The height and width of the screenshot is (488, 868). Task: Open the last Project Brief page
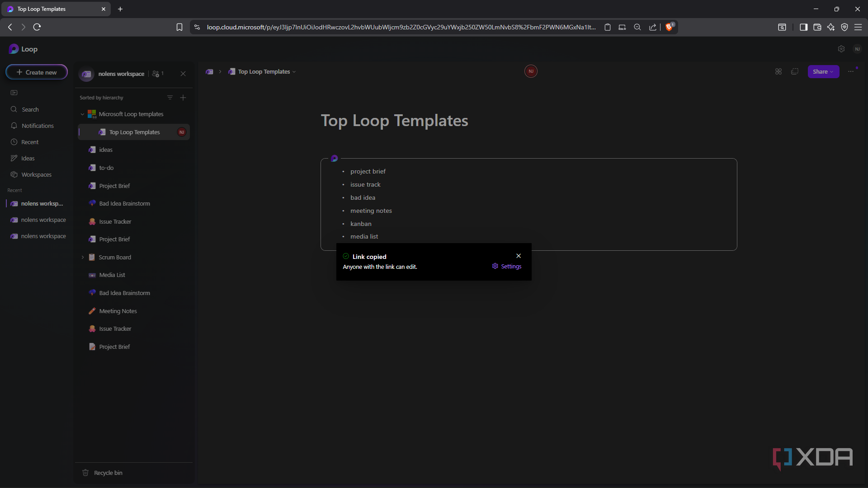click(x=114, y=347)
